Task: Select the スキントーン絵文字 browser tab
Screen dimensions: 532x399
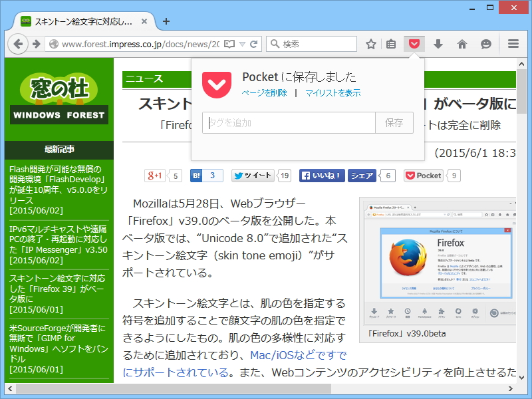Action: pyautogui.click(x=80, y=21)
